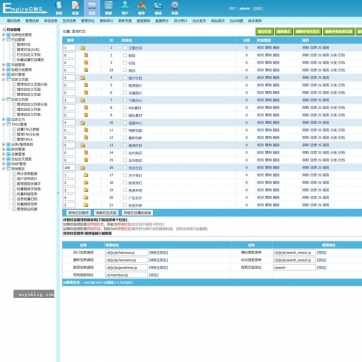Tick the checkbox in row ID 5
362x362 pixels.
tap(125, 85)
